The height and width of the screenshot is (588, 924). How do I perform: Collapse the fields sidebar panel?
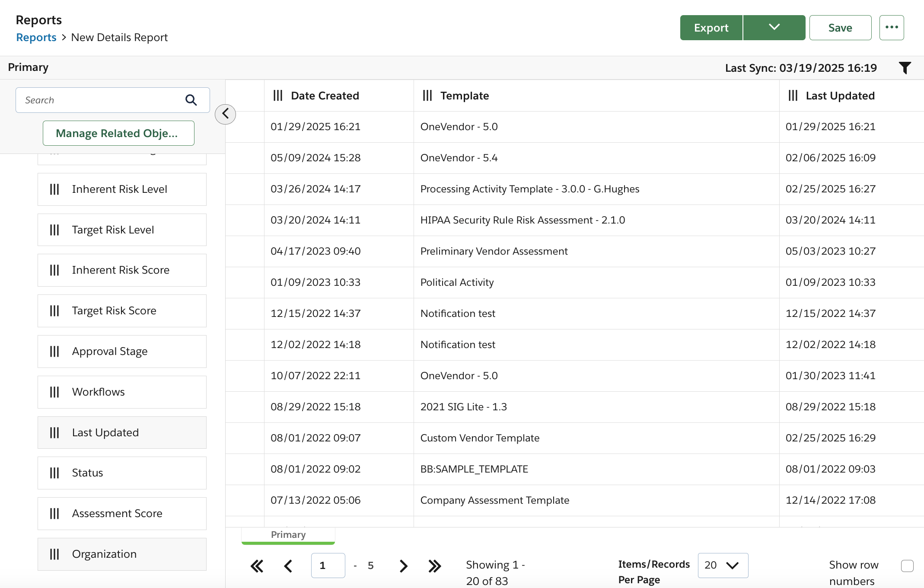point(225,113)
